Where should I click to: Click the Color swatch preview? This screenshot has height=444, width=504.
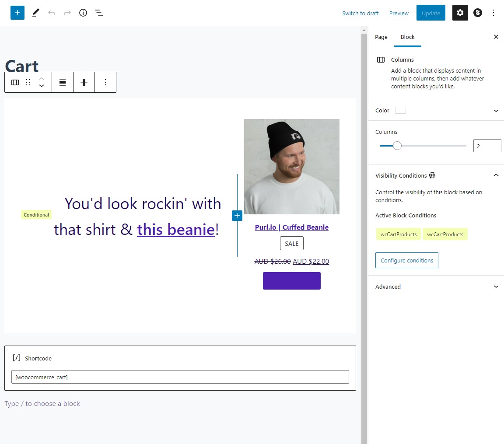(400, 110)
